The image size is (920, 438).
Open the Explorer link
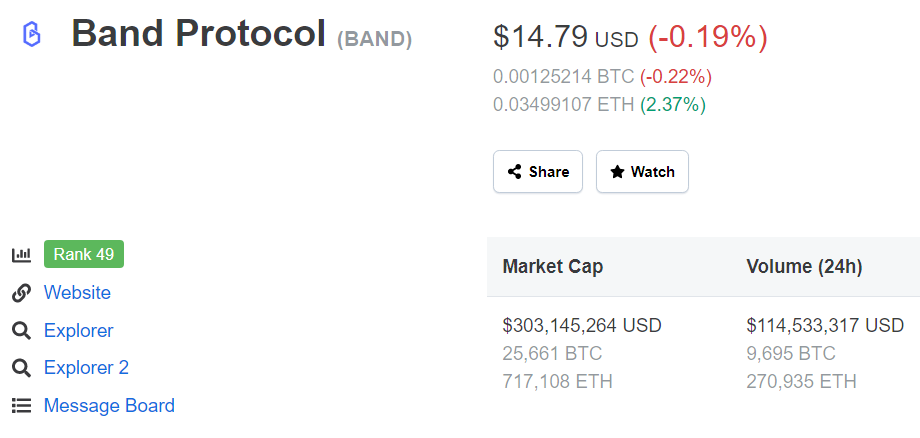click(x=79, y=330)
